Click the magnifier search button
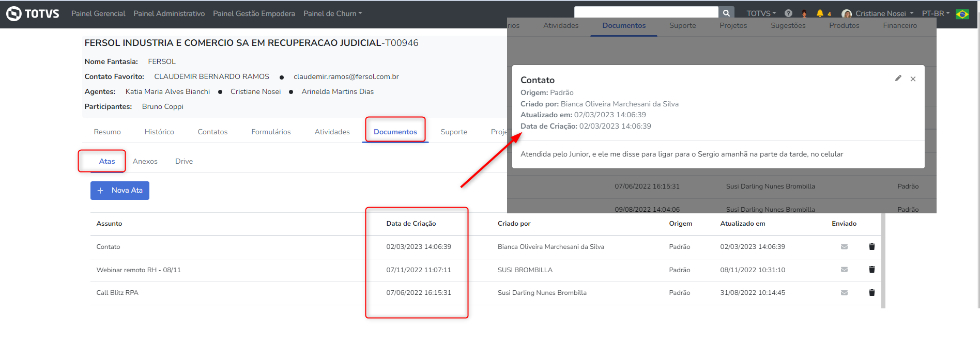Screen dimensions: 980x344 click(x=726, y=13)
